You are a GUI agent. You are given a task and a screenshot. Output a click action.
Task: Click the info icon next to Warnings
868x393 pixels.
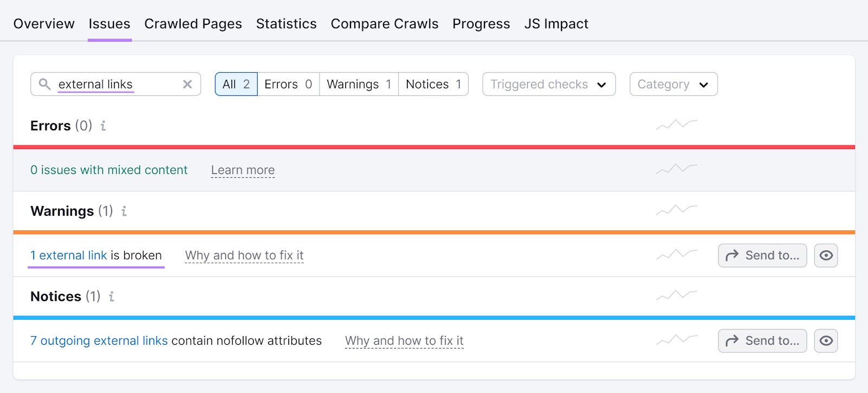coord(124,211)
